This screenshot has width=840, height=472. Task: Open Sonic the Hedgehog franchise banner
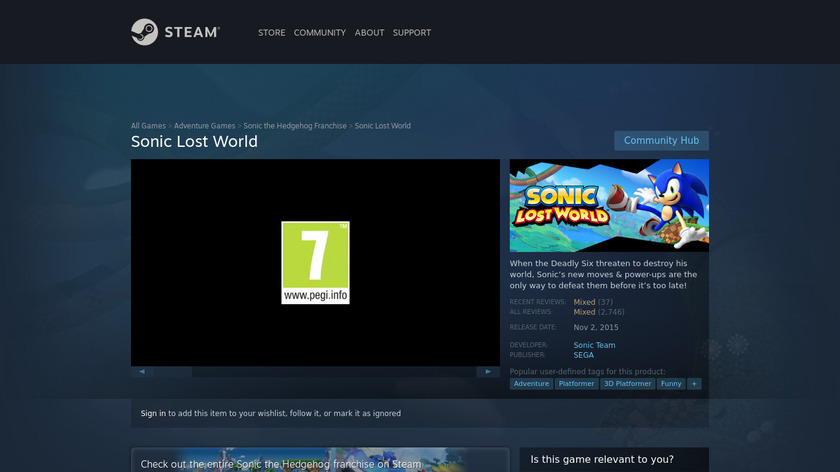320,460
